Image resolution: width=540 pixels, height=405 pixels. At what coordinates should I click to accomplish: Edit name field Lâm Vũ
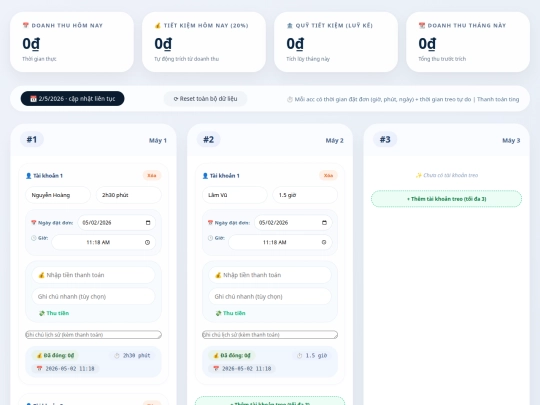click(x=235, y=195)
